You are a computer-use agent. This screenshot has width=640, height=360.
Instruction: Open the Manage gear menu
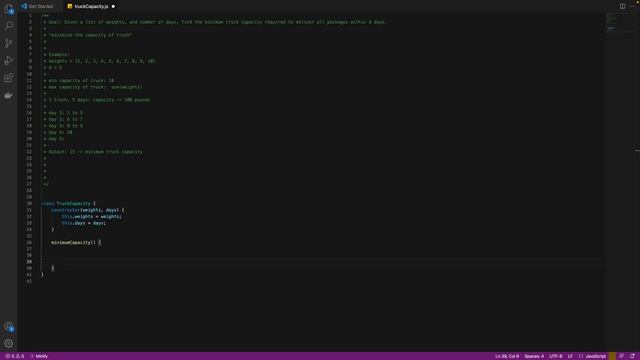click(x=9, y=344)
